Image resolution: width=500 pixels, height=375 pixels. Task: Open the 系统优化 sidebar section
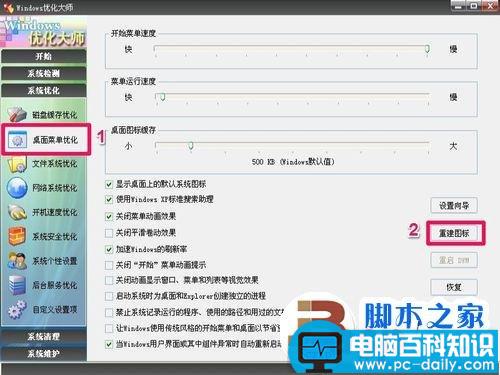click(x=44, y=90)
